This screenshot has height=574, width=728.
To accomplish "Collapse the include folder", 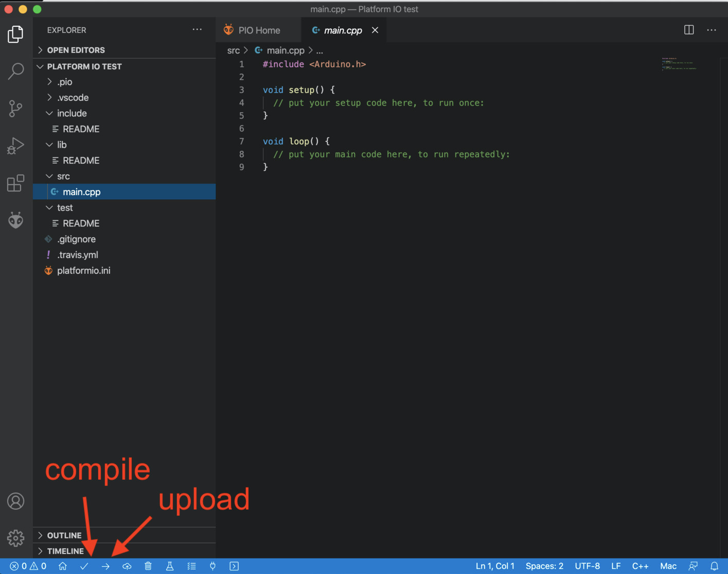I will click(x=124, y=113).
